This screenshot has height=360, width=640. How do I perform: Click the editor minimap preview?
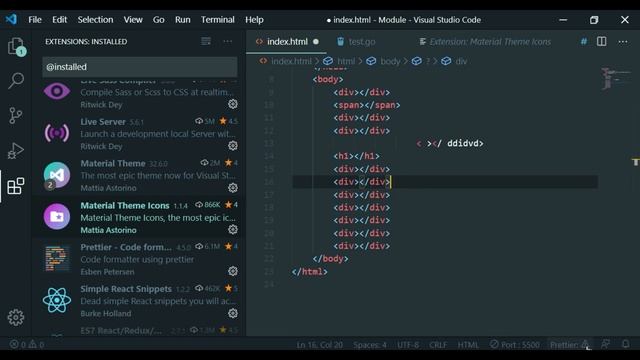click(x=616, y=78)
